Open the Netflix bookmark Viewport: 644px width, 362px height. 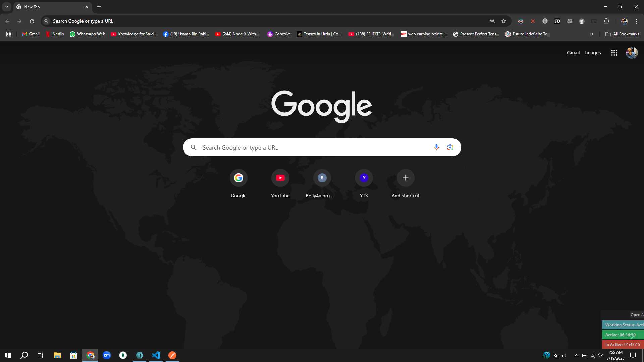click(x=55, y=34)
